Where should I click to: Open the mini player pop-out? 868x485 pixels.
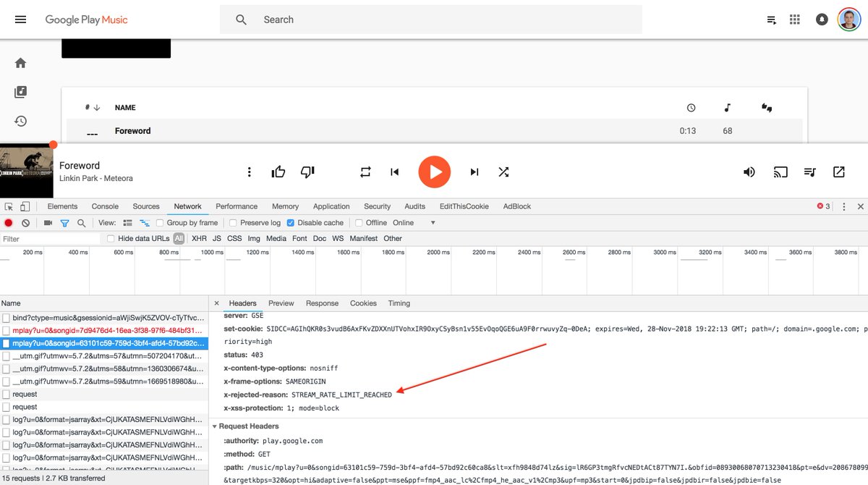point(839,172)
